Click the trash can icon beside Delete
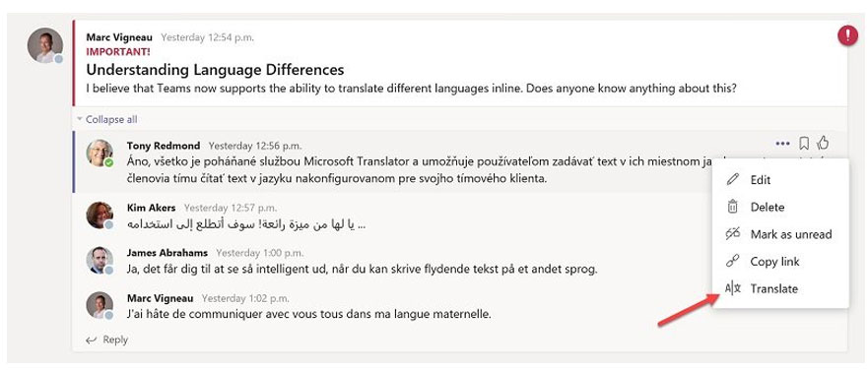 732,207
